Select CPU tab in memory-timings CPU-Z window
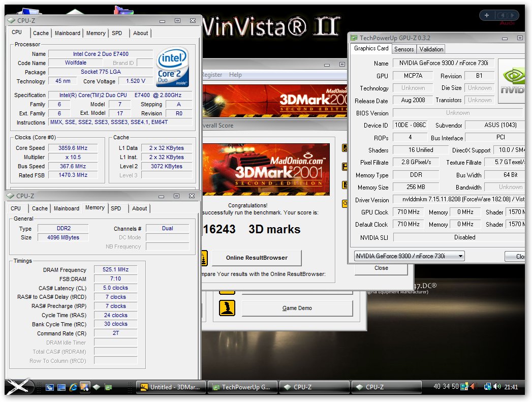 tap(16, 208)
